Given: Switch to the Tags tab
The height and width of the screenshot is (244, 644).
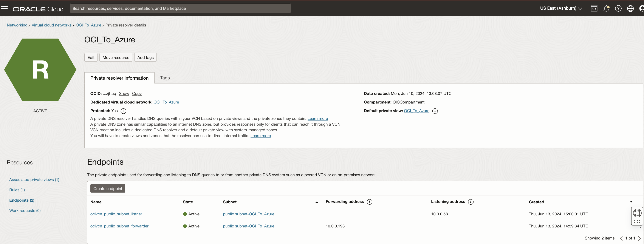Looking at the screenshot, I should click(x=164, y=78).
